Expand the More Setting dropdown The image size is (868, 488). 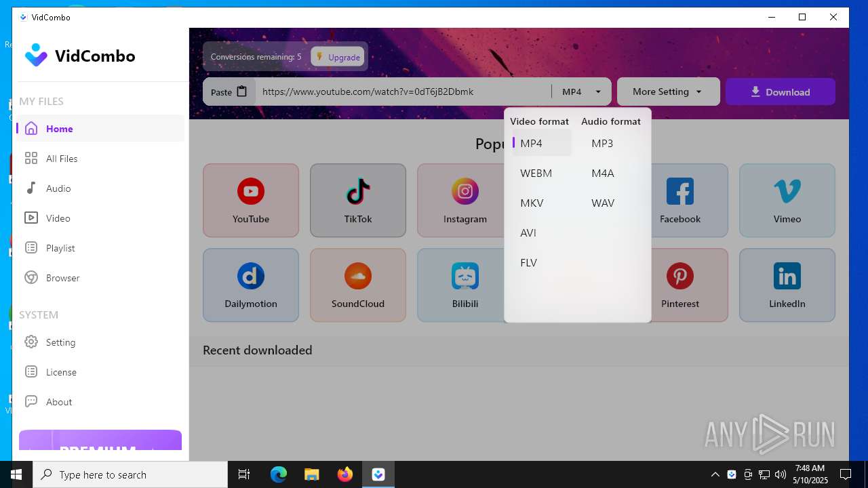pyautogui.click(x=668, y=91)
